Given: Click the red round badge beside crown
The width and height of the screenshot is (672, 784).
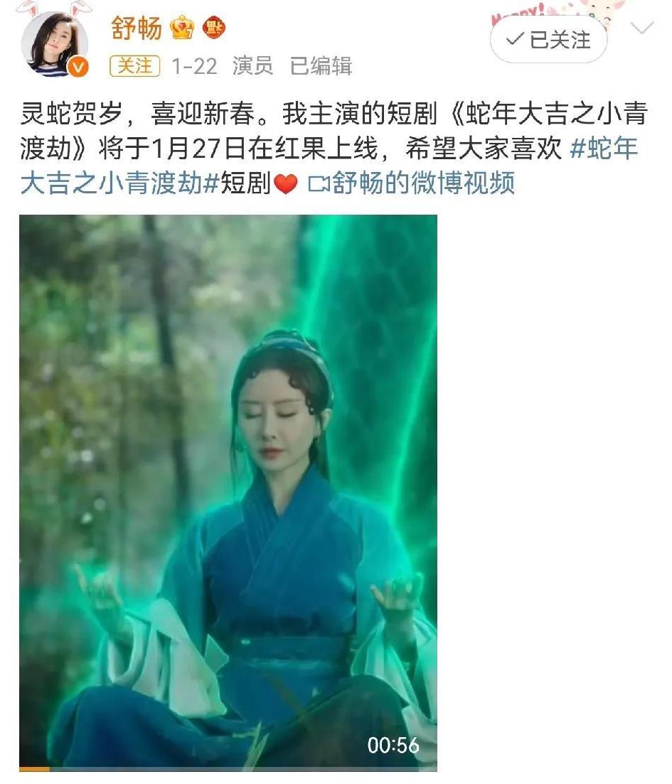Looking at the screenshot, I should tap(213, 28).
